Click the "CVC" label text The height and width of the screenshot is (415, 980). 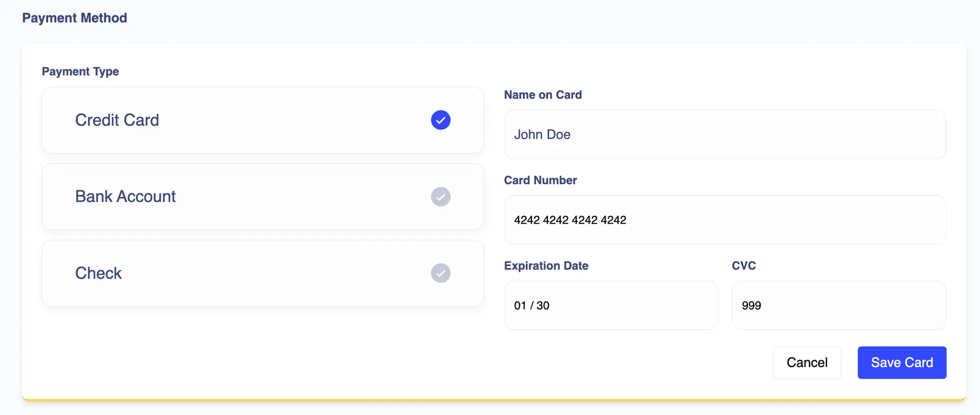(743, 266)
